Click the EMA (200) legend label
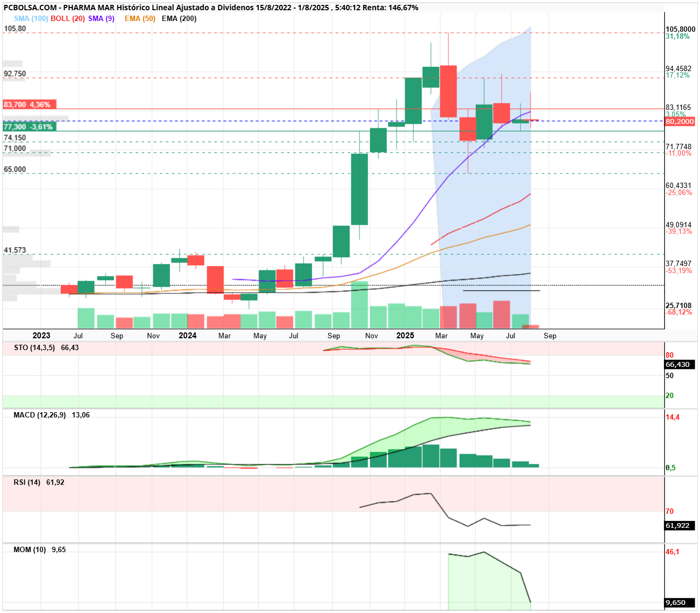 click(179, 18)
